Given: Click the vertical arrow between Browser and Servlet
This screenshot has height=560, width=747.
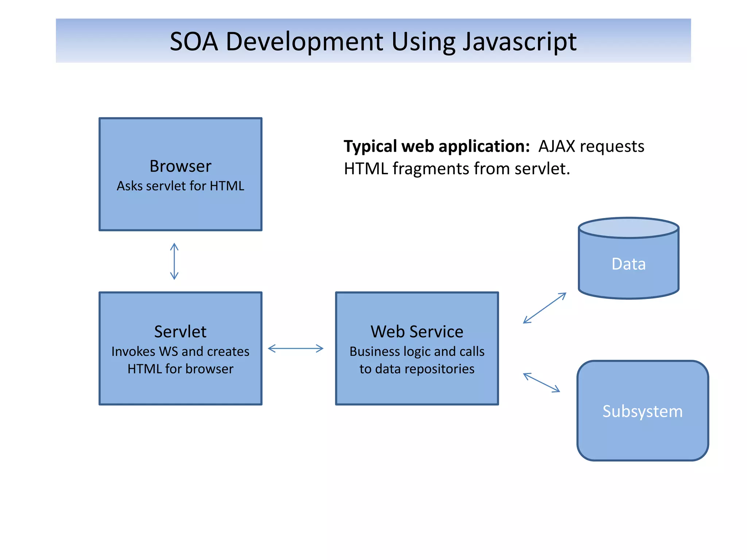Looking at the screenshot, I should (174, 261).
